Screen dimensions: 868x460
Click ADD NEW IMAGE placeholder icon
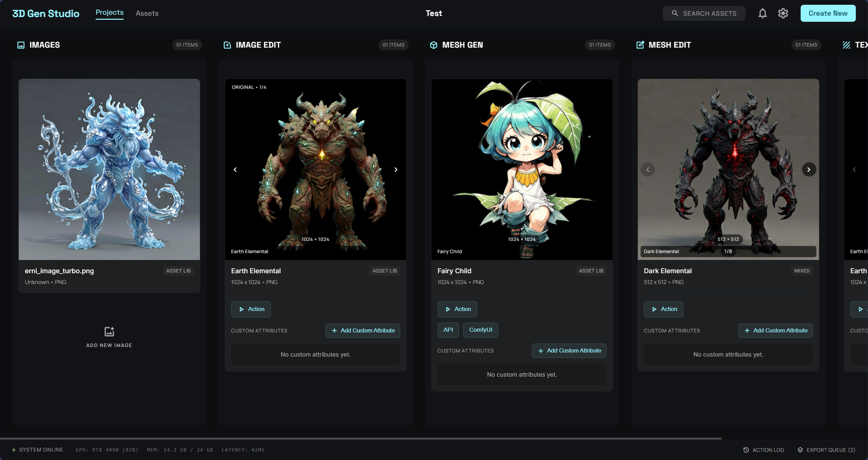tap(109, 332)
